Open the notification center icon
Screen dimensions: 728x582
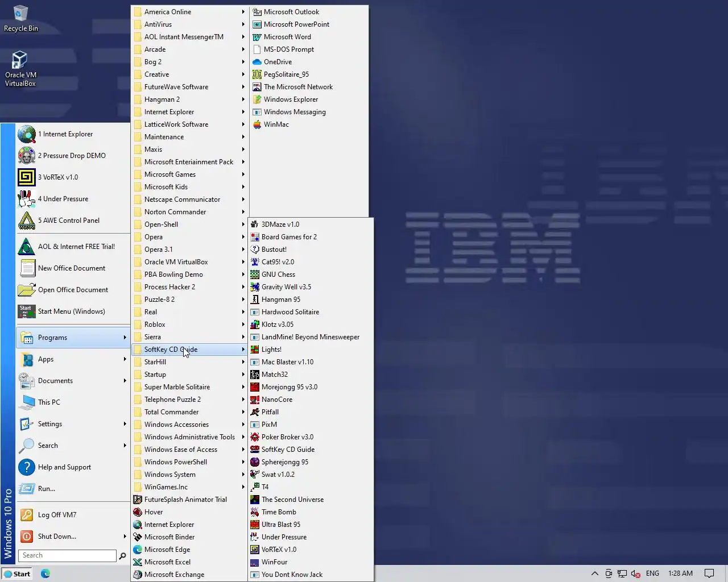click(709, 573)
